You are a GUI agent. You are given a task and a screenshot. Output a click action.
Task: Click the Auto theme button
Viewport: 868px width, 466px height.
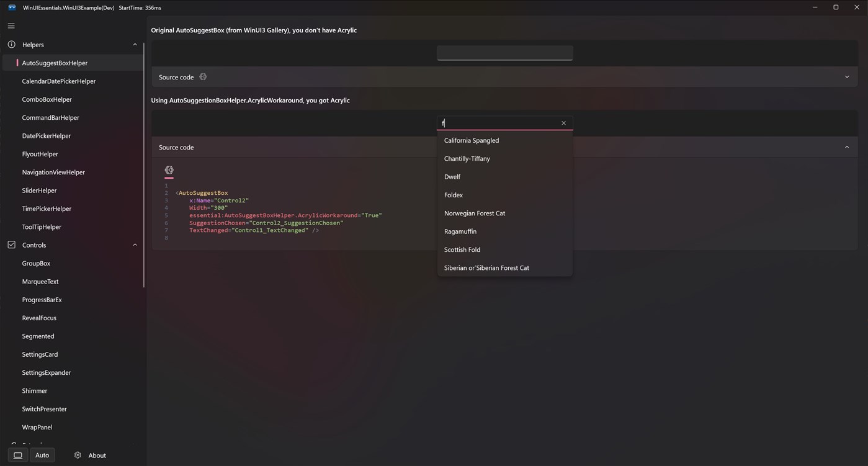(42, 455)
